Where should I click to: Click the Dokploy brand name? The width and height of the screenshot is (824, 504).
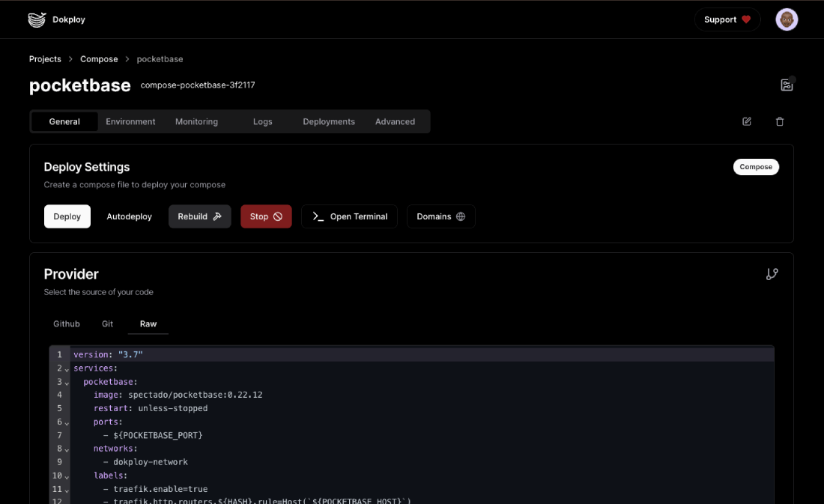click(x=69, y=19)
